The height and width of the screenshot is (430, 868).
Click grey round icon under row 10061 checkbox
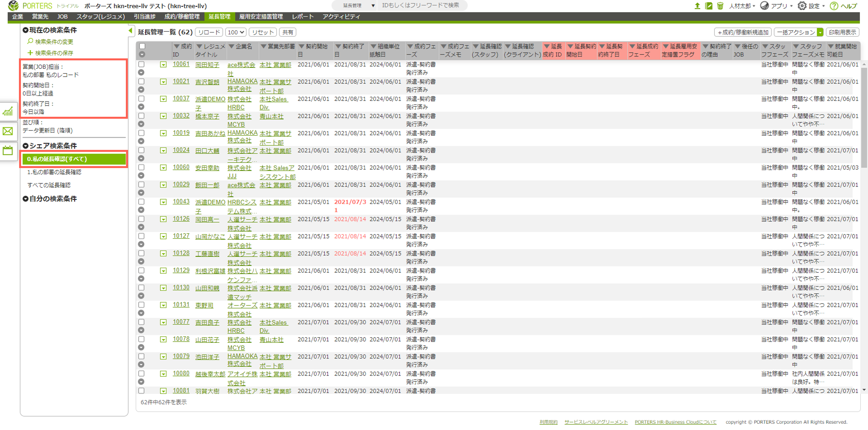[141, 72]
